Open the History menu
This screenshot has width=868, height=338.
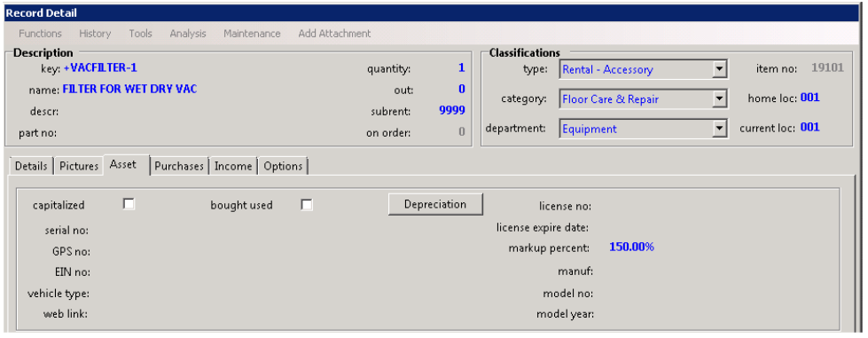[95, 33]
